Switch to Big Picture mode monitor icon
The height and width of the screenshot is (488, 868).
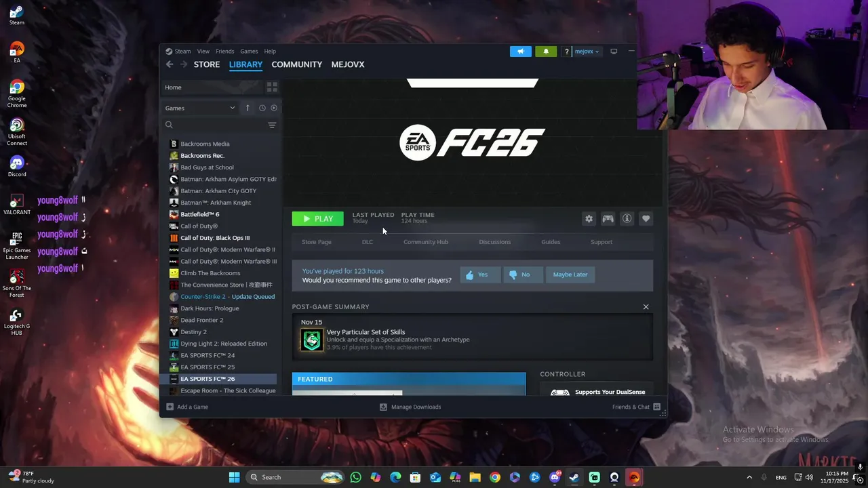point(614,52)
